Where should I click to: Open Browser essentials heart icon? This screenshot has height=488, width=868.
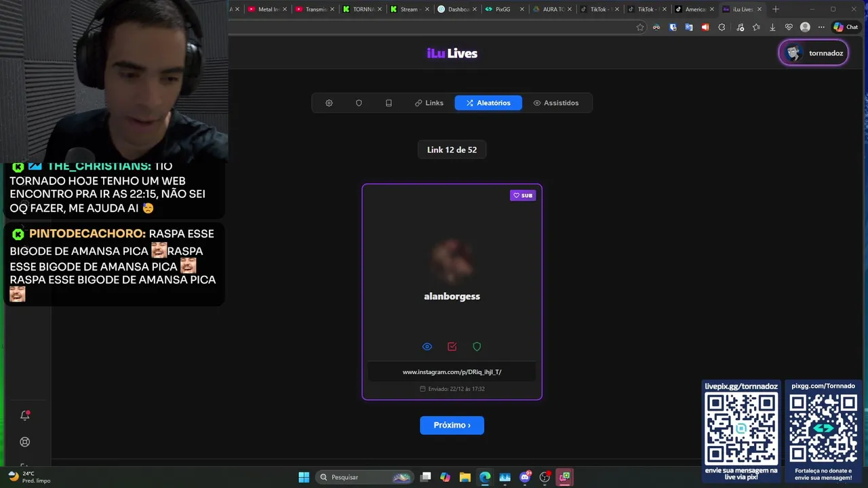point(789,27)
